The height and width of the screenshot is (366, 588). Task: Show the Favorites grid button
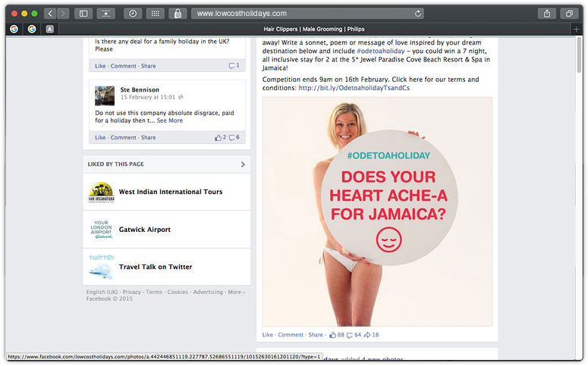[156, 14]
